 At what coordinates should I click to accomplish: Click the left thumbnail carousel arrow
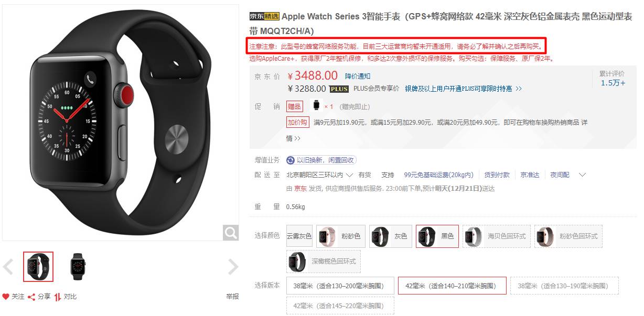pyautogui.click(x=8, y=267)
